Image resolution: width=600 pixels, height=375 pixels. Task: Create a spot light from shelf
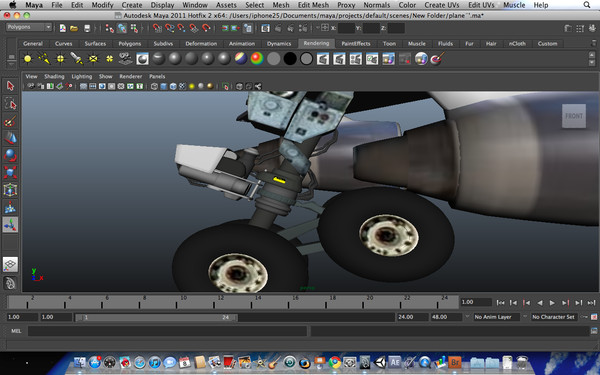click(77, 59)
